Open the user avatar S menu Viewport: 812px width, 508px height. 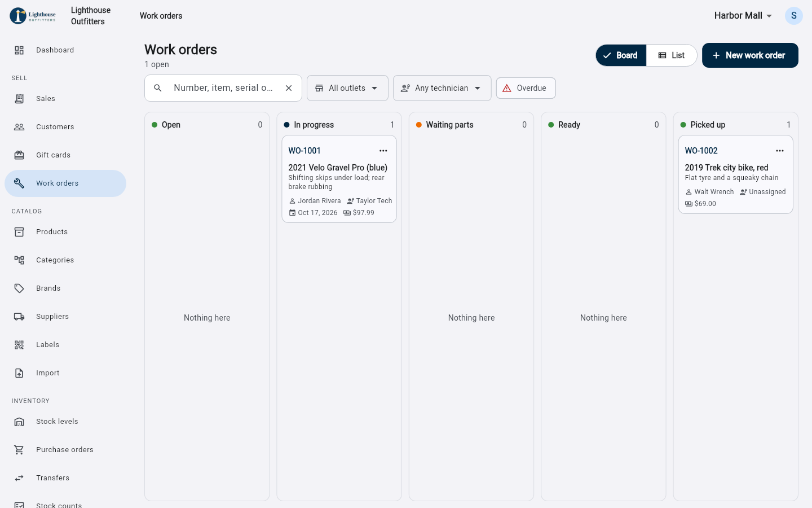794,16
